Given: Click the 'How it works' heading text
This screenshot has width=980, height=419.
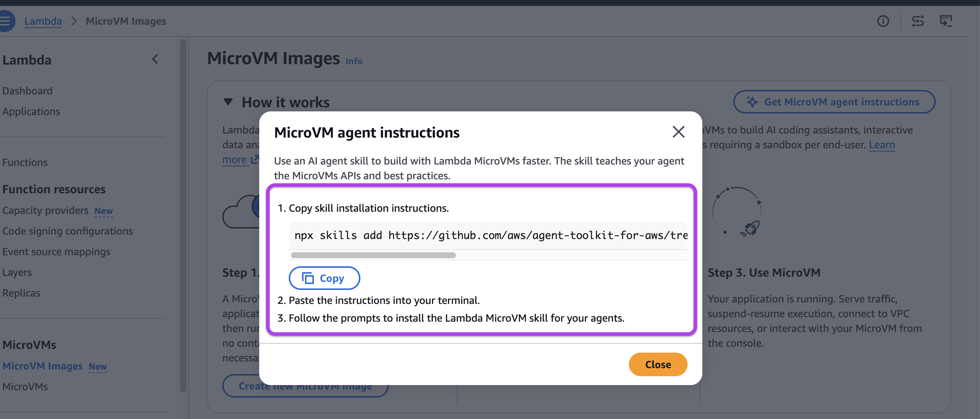Looking at the screenshot, I should [x=286, y=102].
